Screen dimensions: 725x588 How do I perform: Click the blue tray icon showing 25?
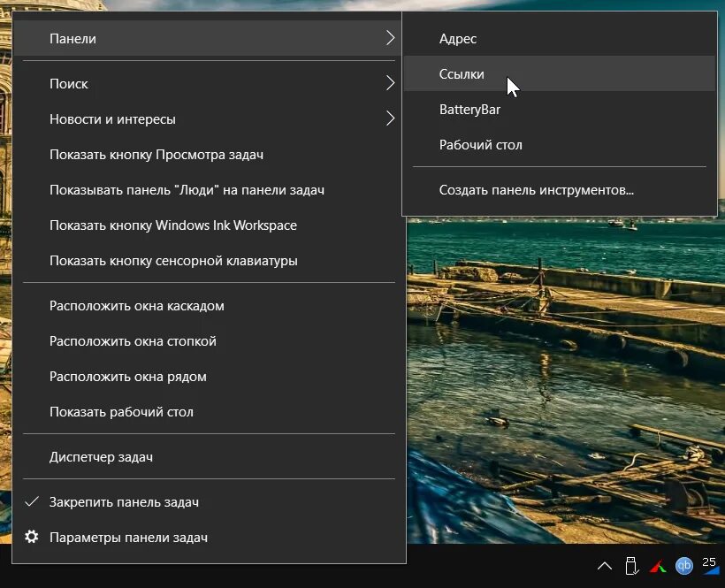(x=709, y=565)
